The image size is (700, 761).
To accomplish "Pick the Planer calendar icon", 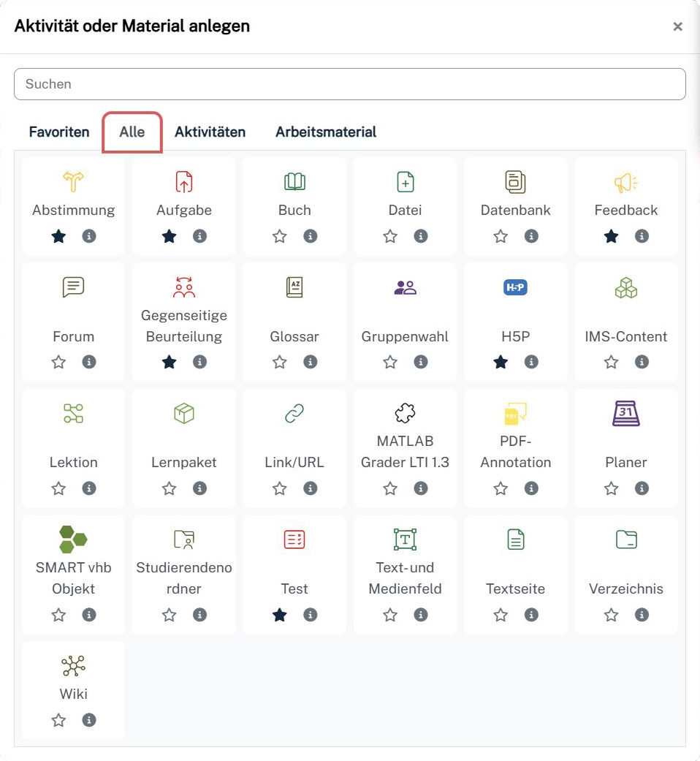I will tap(625, 414).
